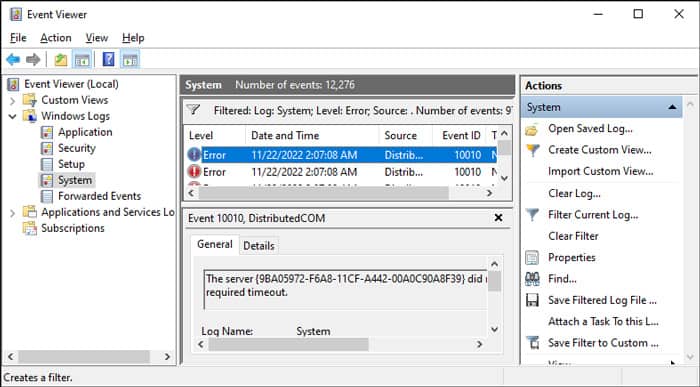Image resolution: width=700 pixels, height=387 pixels.
Task: Click the Save Filtered Log floppy icon
Action: pyautogui.click(x=532, y=300)
